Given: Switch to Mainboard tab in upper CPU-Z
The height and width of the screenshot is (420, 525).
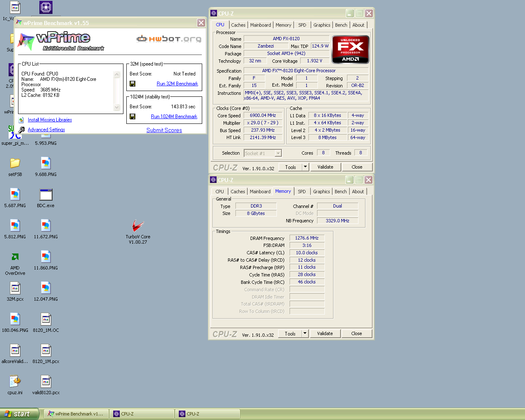Looking at the screenshot, I should point(260,25).
